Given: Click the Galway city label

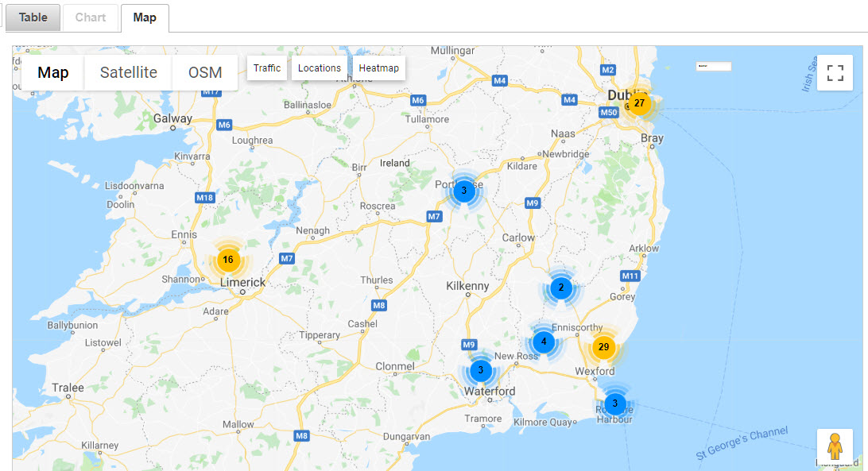Looking at the screenshot, I should point(172,118).
